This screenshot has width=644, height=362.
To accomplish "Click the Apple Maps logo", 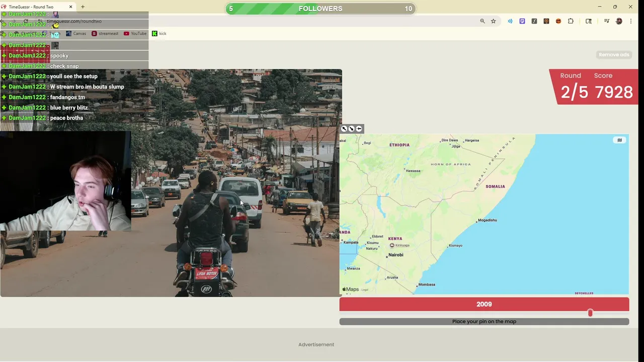I will coord(351,290).
